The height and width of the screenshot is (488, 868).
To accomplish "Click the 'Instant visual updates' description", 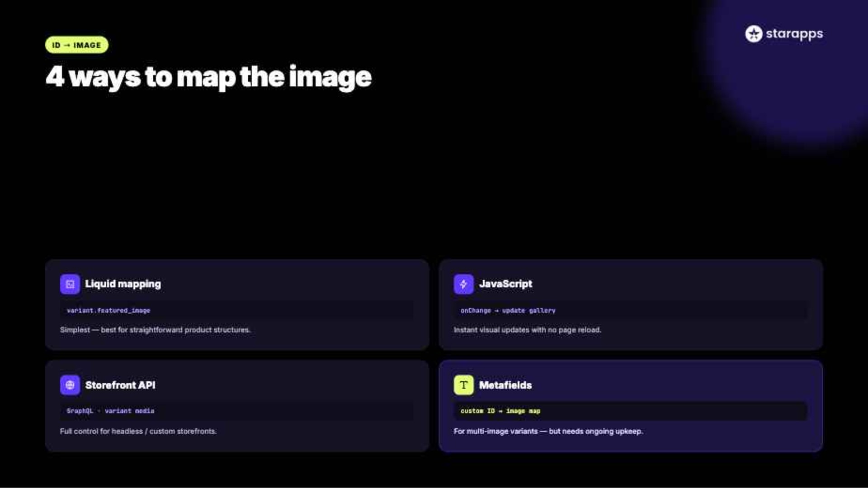I will point(528,330).
